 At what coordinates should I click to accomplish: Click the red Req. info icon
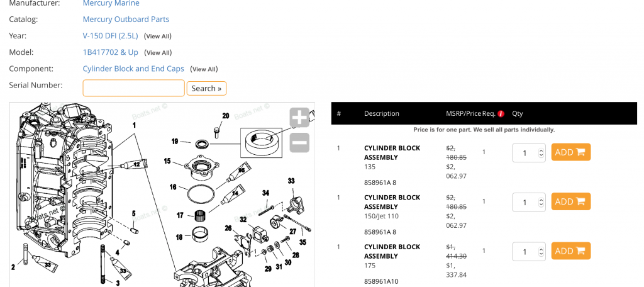(x=501, y=114)
